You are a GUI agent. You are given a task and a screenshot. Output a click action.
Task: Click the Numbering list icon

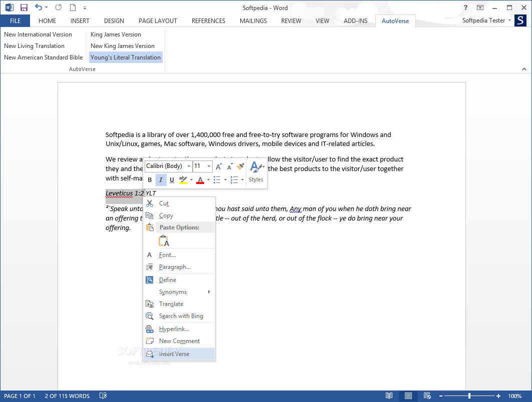234,180
